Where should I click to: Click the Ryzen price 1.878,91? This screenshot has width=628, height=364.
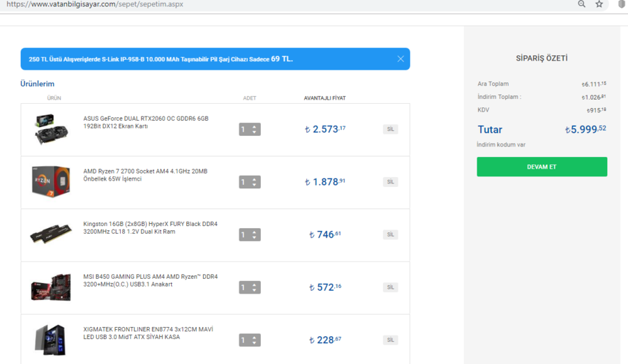pyautogui.click(x=324, y=182)
